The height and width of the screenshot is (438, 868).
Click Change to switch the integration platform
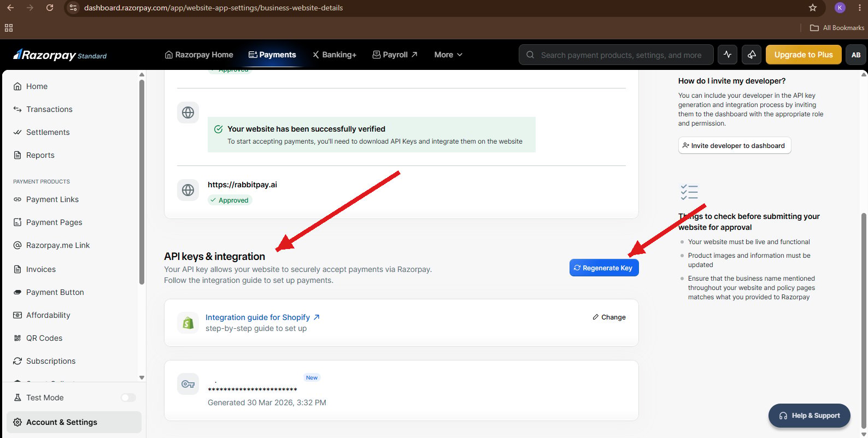tap(609, 317)
